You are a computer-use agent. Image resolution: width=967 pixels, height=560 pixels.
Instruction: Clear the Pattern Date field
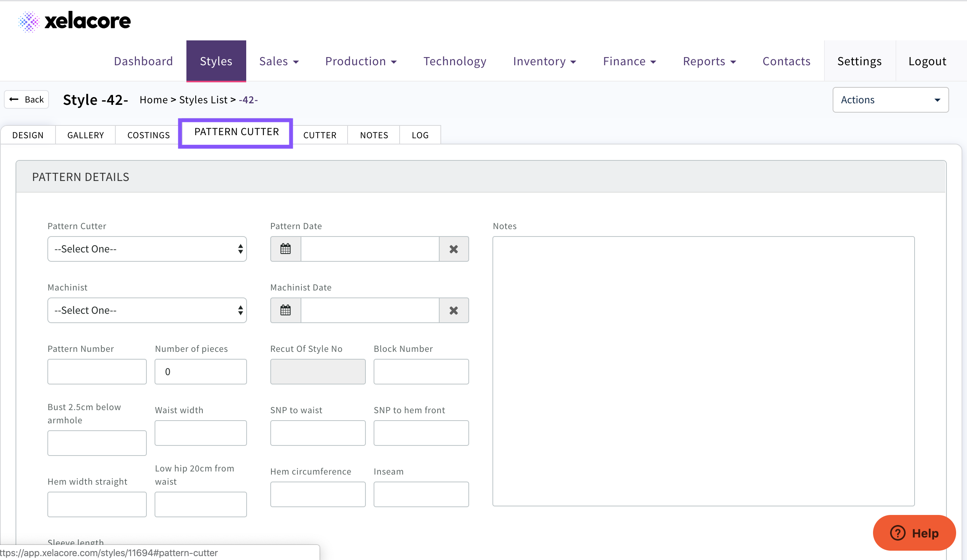click(x=453, y=249)
